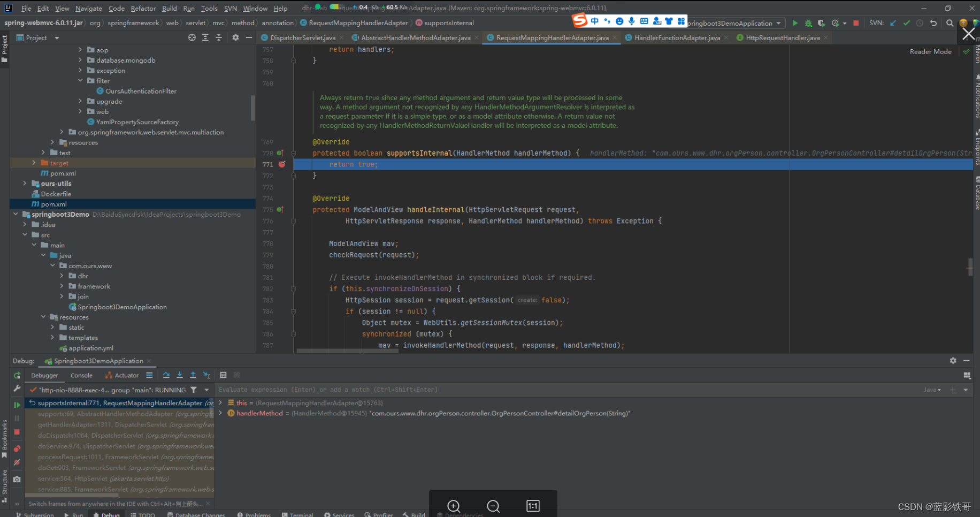Open the SVN menu
This screenshot has width=980, height=517.
pyautogui.click(x=231, y=8)
